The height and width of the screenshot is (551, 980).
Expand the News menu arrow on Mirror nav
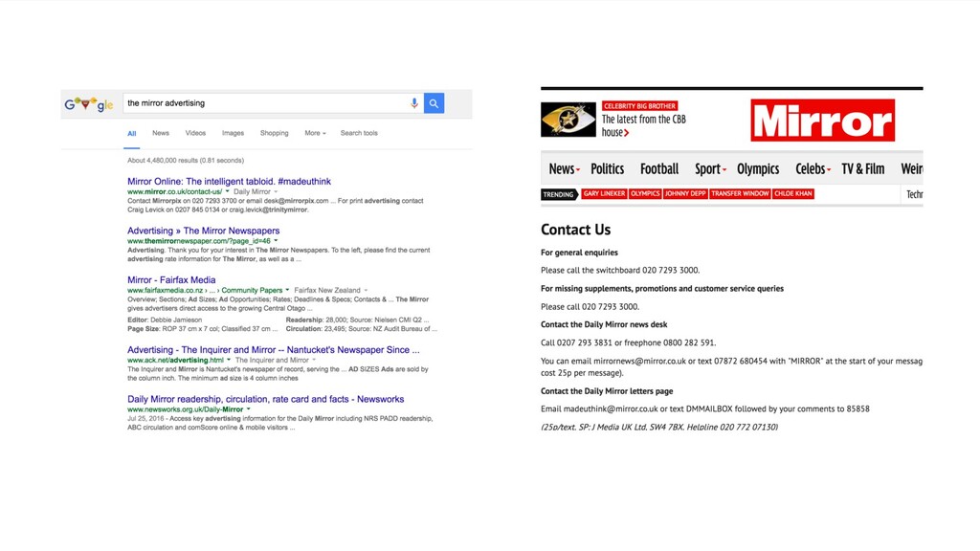(x=578, y=170)
